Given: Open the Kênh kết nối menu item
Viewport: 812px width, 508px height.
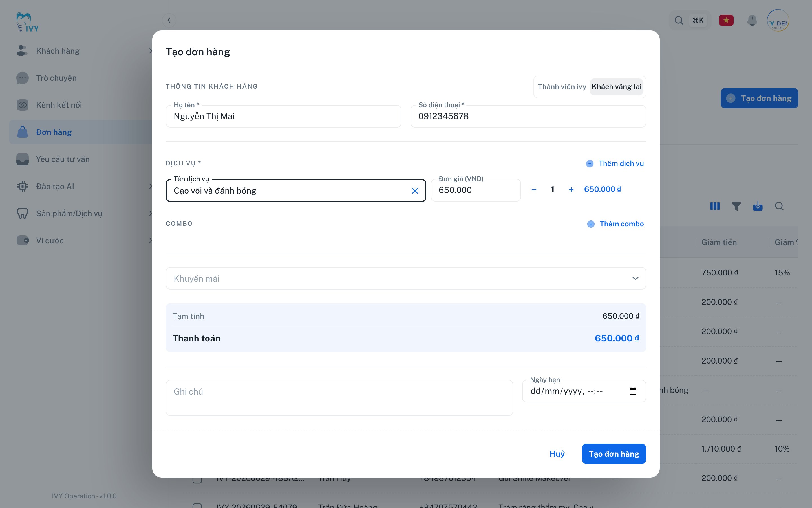Looking at the screenshot, I should click(x=81, y=105).
